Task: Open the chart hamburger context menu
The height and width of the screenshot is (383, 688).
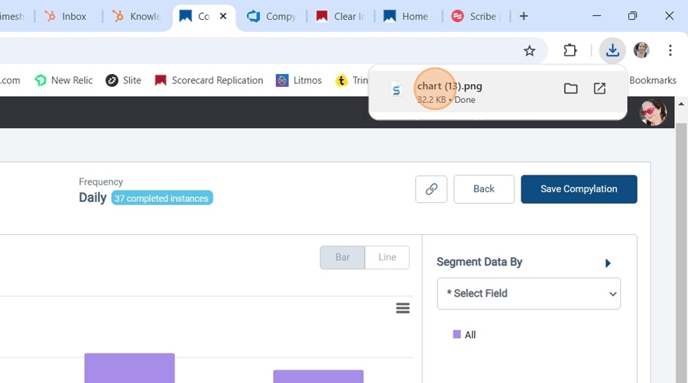Action: click(402, 308)
